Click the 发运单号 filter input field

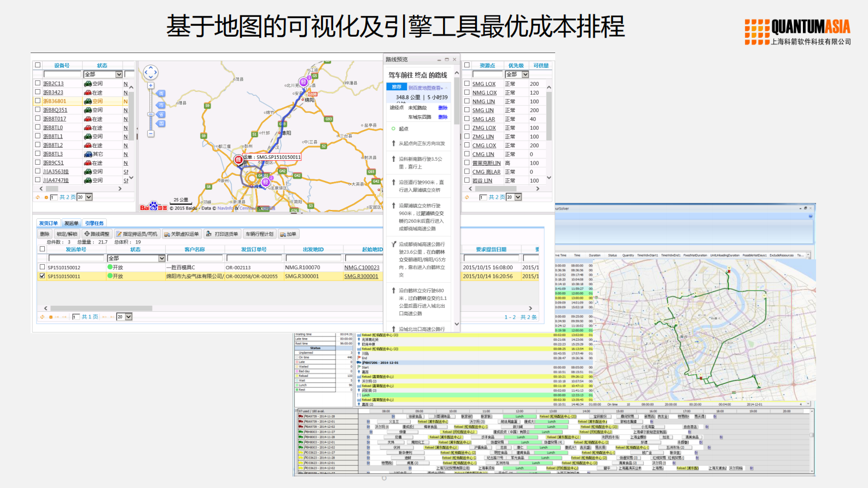pos(76,258)
